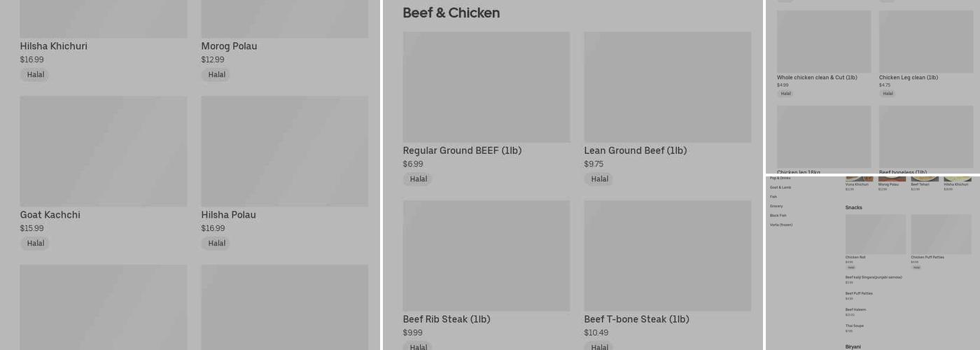Select the Regular Ground BEEF (1lb) image

tap(486, 87)
